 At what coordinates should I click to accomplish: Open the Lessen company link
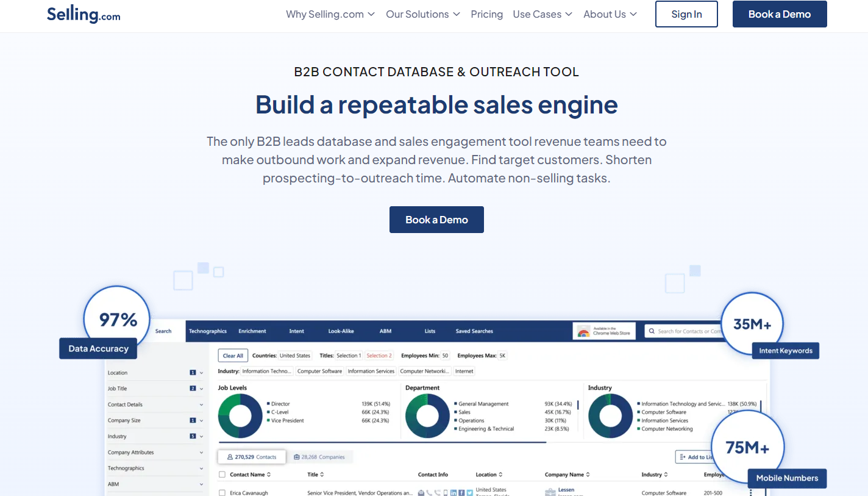(566, 490)
